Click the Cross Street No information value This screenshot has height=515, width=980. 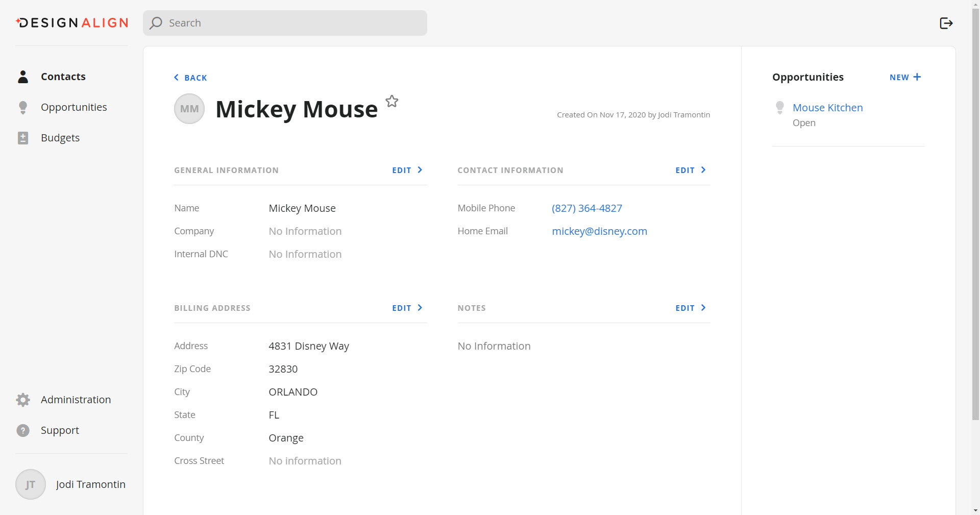click(305, 461)
